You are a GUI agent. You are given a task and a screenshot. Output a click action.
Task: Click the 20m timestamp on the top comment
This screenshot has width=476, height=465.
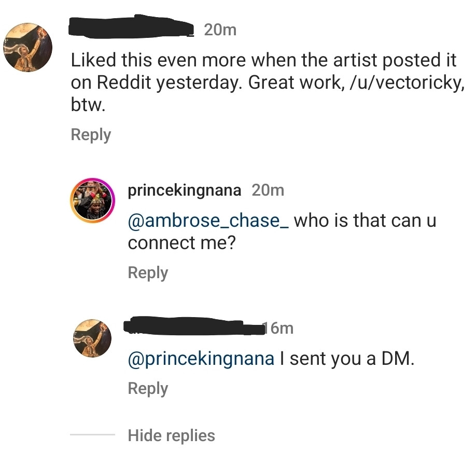[220, 30]
